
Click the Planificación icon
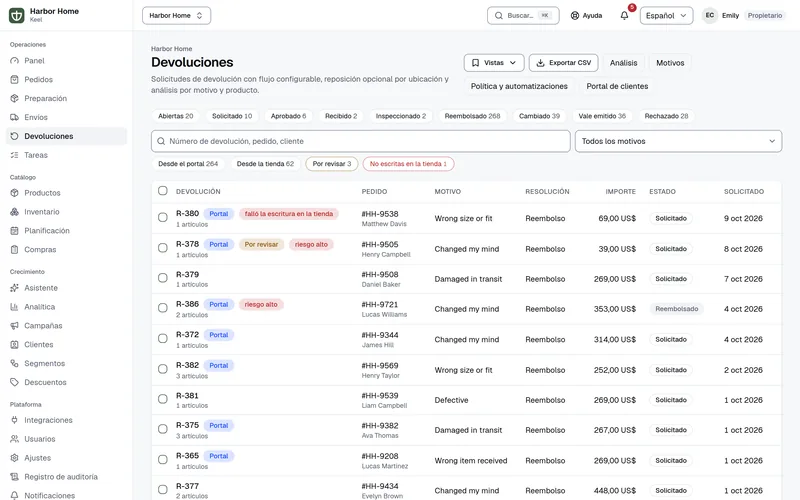[14, 231]
